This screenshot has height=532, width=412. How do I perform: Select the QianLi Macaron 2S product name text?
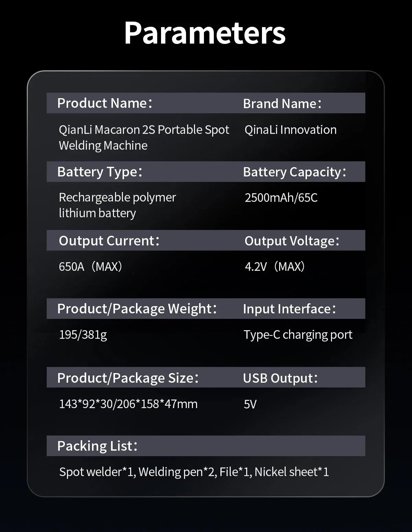coord(144,137)
